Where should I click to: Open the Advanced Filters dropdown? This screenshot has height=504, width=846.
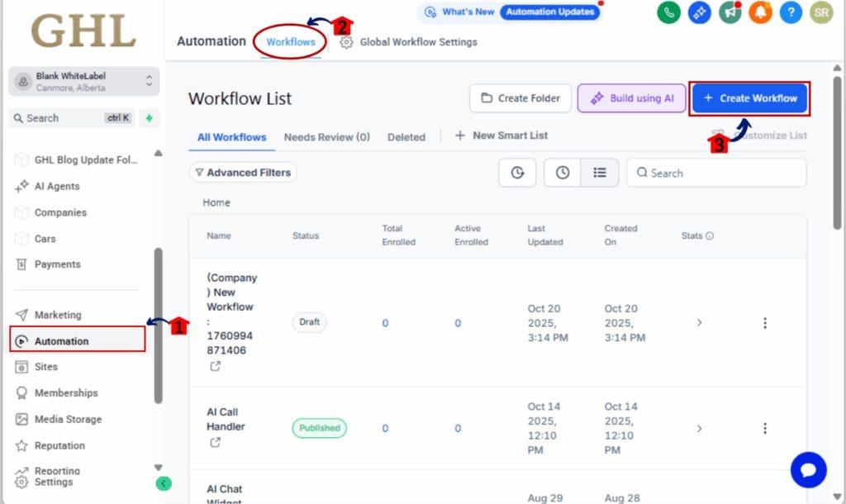(243, 172)
